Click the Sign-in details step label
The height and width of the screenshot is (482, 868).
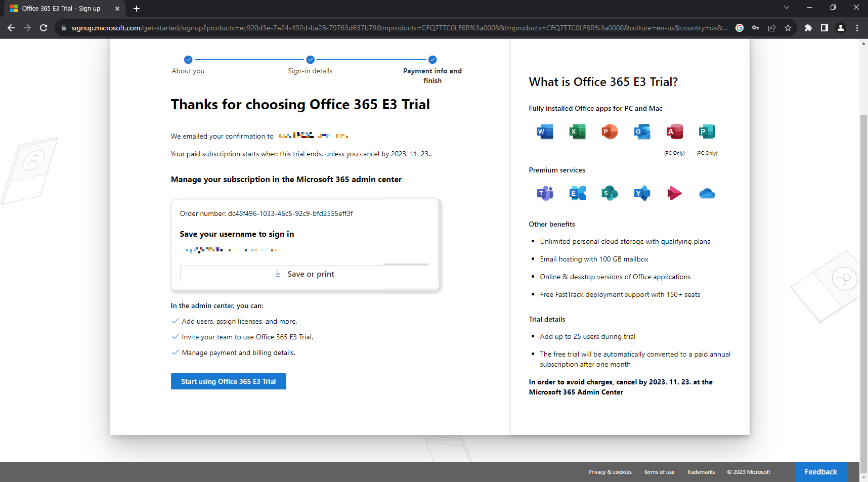click(x=310, y=71)
